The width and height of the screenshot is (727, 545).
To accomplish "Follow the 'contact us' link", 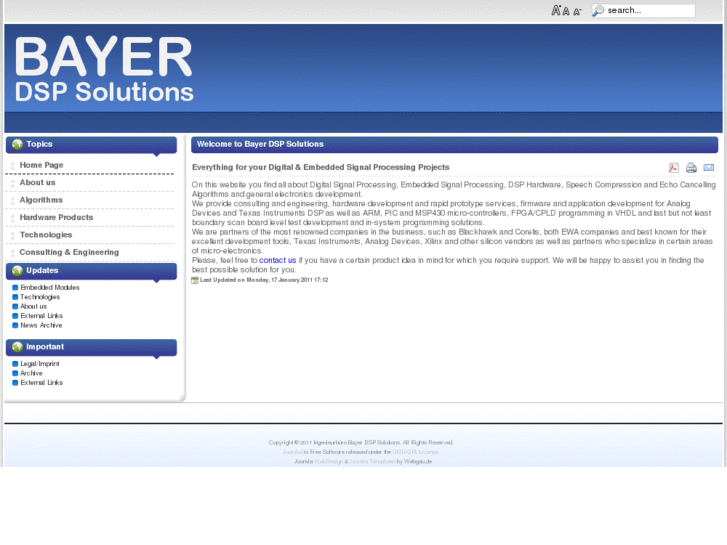I will 277,260.
